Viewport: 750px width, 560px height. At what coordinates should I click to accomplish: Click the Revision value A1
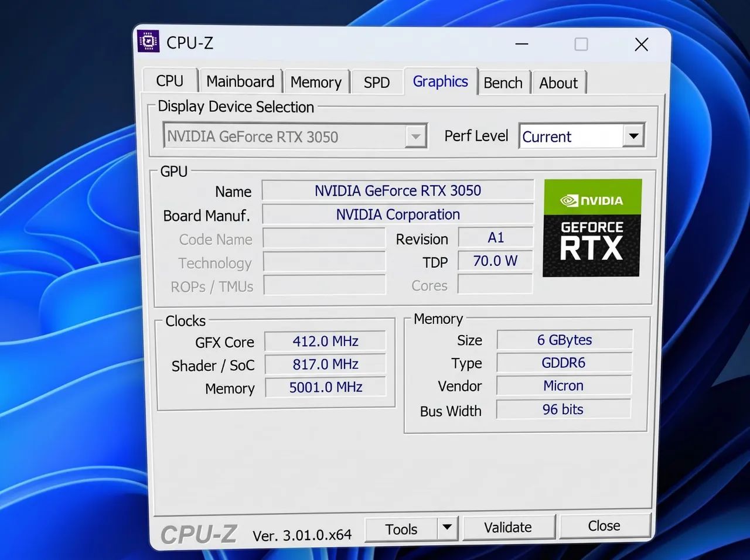tap(496, 237)
